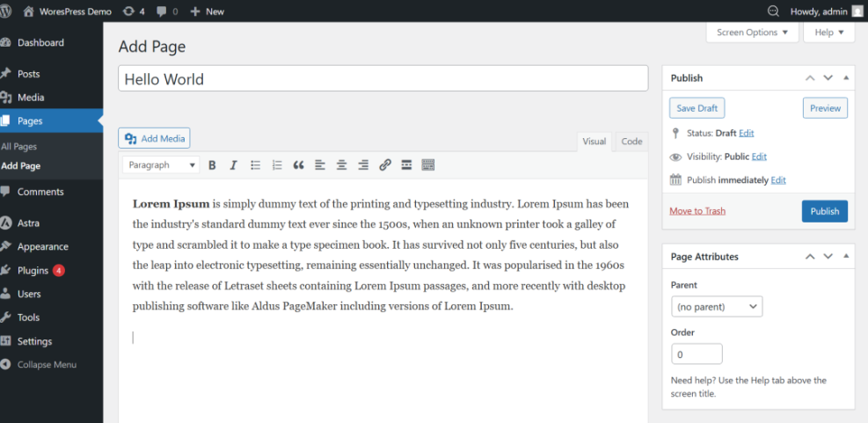868x423 pixels.
Task: Align text right
Action: [363, 165]
